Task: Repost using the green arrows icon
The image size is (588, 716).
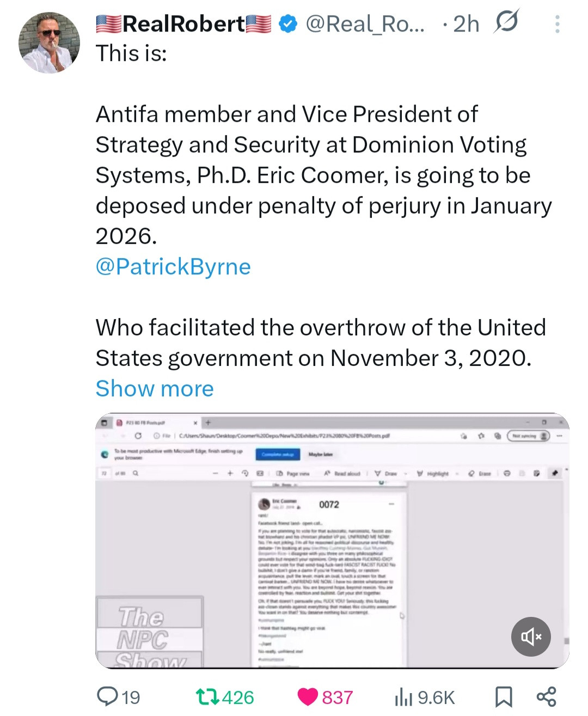Action: coord(207,696)
